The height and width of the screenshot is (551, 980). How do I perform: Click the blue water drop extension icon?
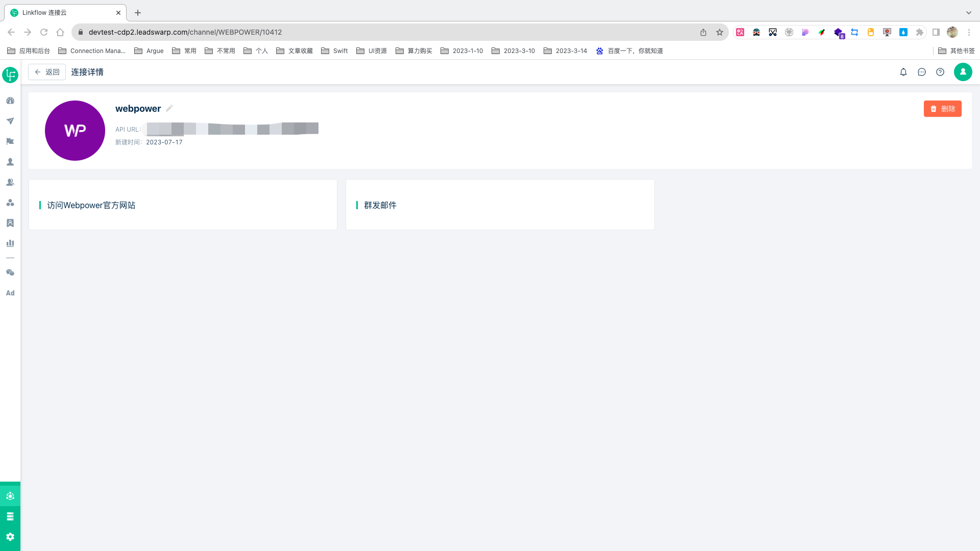click(903, 32)
